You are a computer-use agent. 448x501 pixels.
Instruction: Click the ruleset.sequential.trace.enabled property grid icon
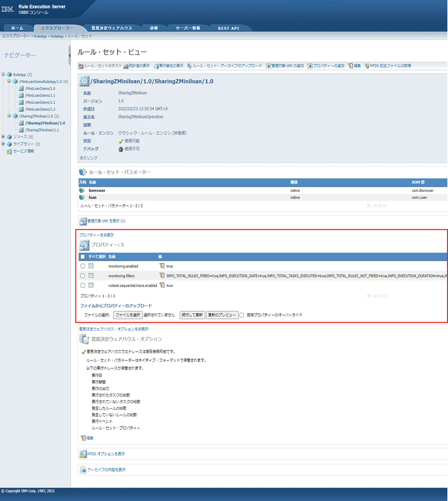pyautogui.click(x=91, y=285)
